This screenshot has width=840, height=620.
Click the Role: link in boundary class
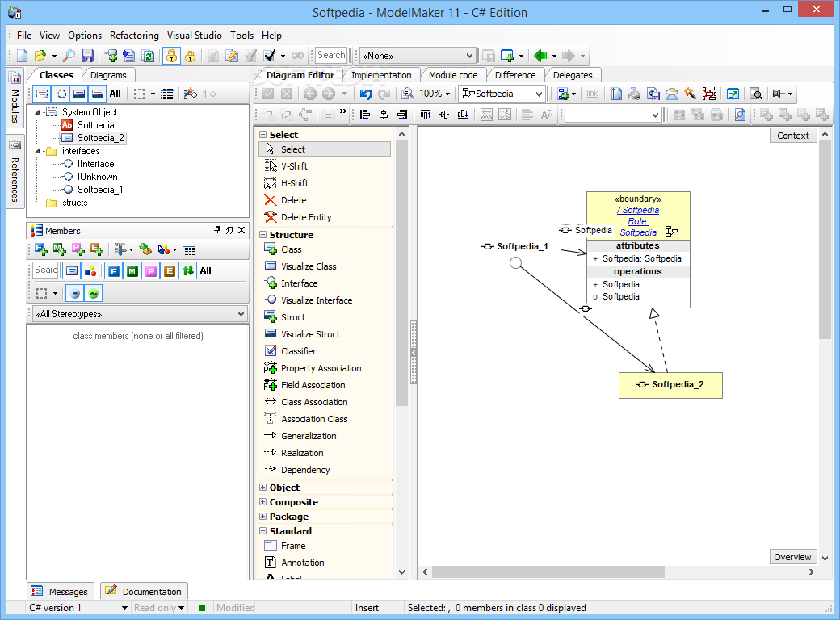[638, 222]
